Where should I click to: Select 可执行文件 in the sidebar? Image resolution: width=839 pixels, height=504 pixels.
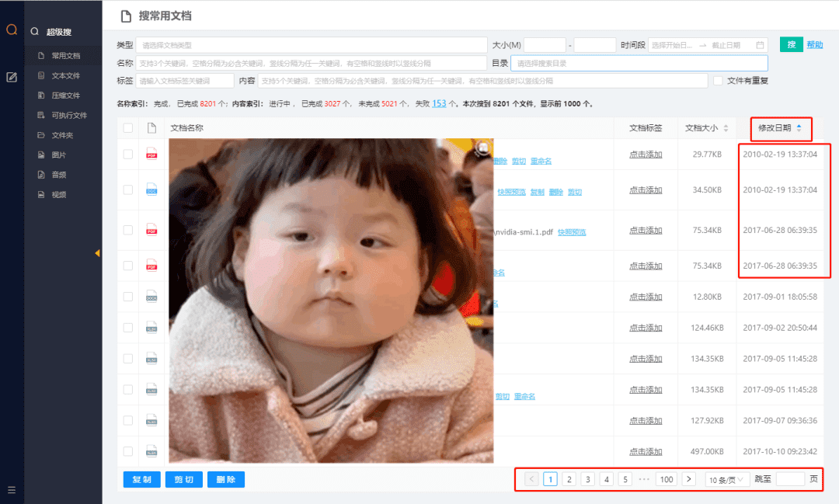click(63, 115)
